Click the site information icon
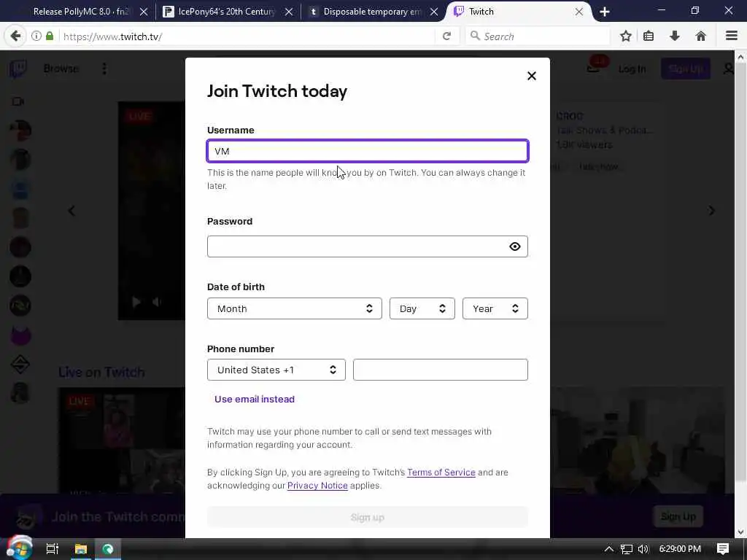Viewport: 747px width, 560px height. (x=36, y=36)
